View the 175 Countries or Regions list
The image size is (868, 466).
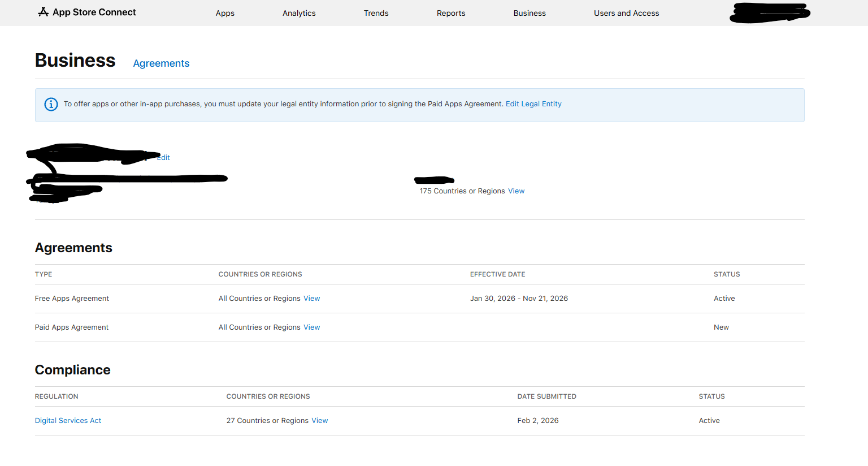[516, 191]
